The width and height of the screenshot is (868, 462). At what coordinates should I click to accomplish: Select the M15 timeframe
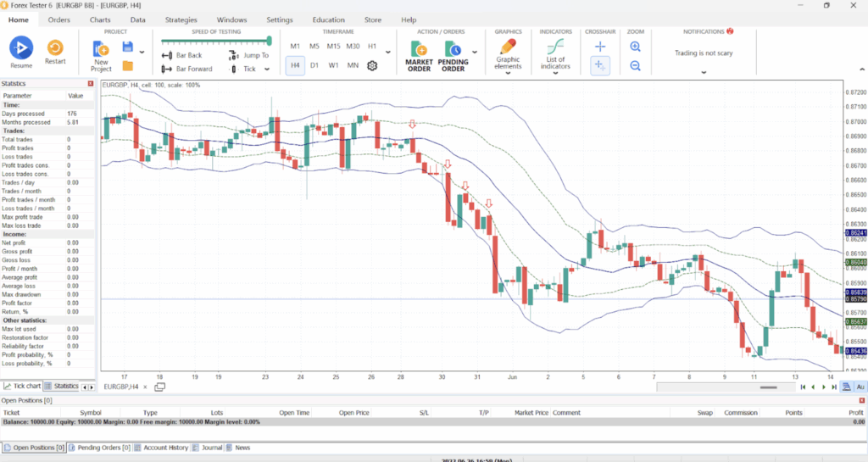(x=333, y=46)
